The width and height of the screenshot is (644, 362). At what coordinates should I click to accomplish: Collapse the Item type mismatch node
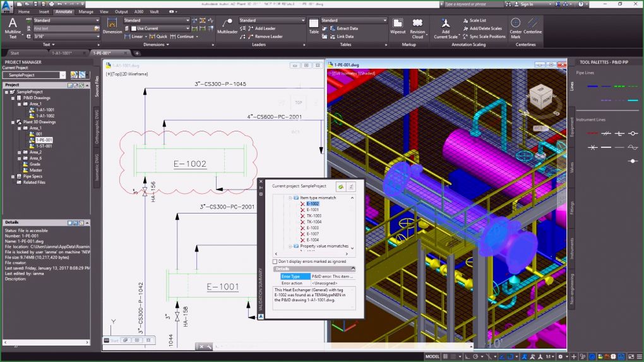[290, 198]
